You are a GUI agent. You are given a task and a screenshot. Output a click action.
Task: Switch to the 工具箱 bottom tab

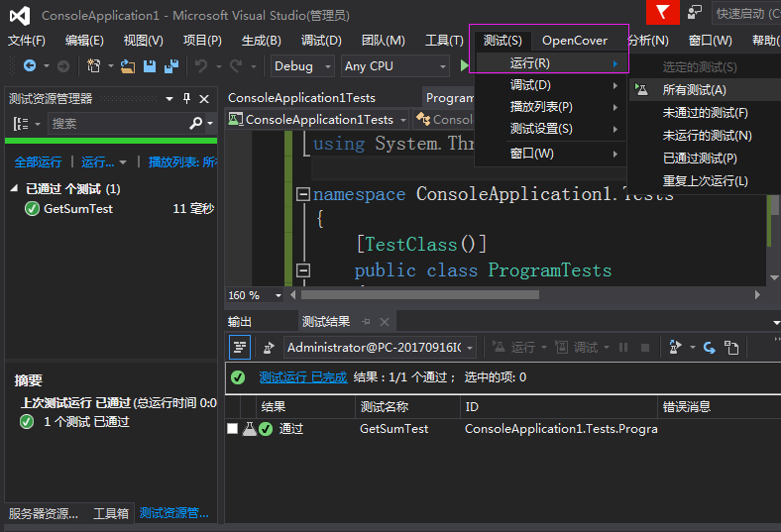tap(111, 513)
